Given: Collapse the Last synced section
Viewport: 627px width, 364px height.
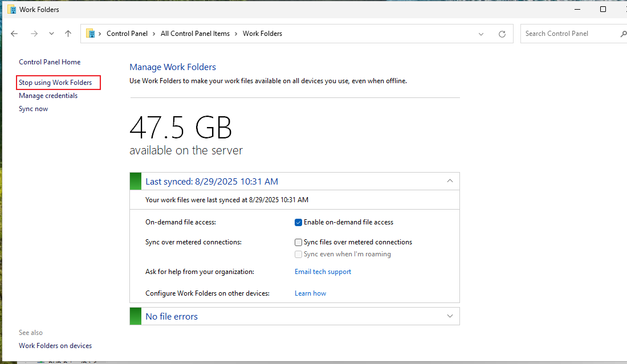Looking at the screenshot, I should click(450, 181).
